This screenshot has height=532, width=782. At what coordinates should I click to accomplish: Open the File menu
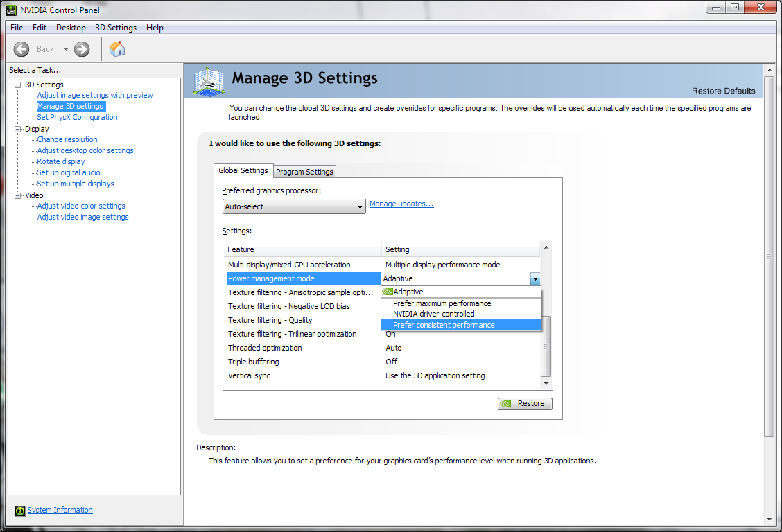point(17,28)
